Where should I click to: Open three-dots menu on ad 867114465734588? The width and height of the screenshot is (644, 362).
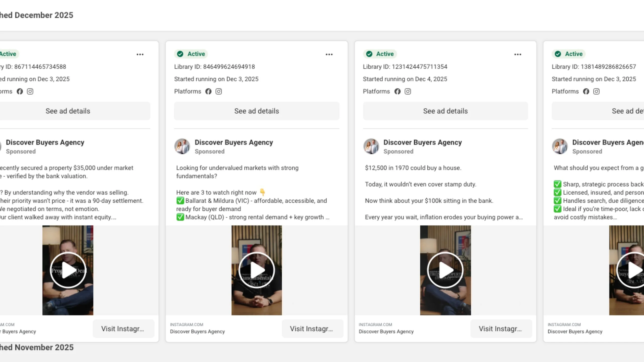[x=140, y=54]
